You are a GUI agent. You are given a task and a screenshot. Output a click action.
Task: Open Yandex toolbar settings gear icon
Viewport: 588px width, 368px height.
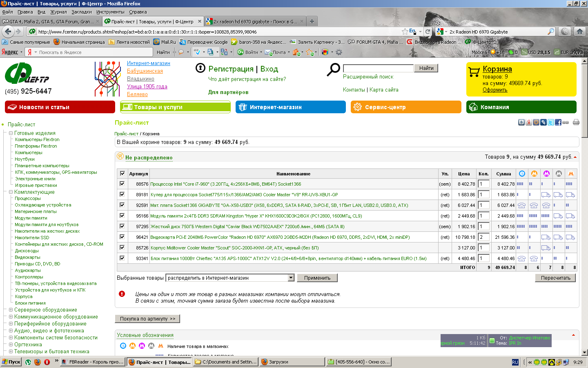(x=339, y=52)
